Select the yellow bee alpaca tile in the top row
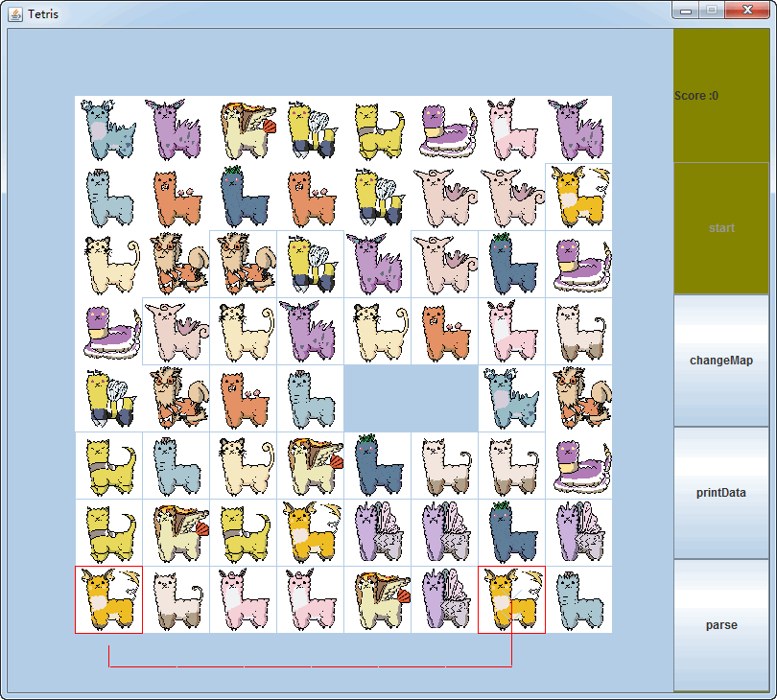This screenshot has width=777, height=700. 310,129
